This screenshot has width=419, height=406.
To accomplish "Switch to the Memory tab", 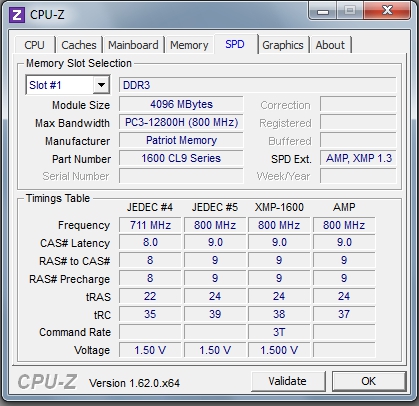I will pos(189,45).
